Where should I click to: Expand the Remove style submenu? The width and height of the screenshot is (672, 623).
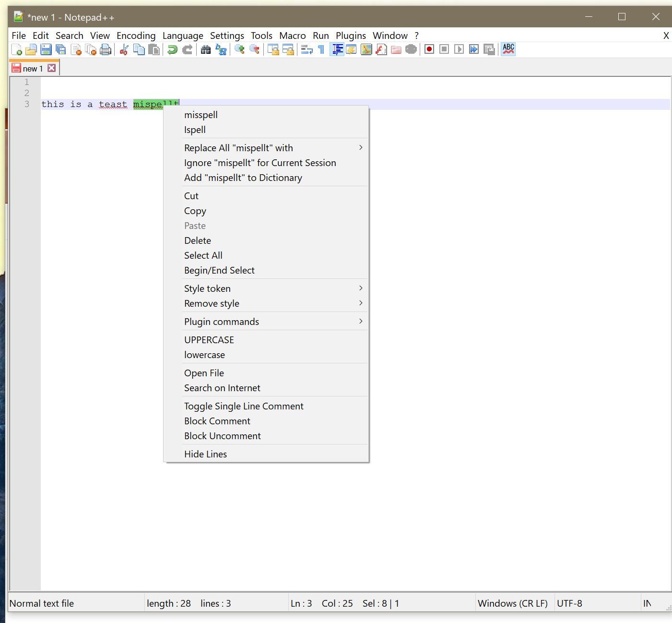click(x=266, y=303)
